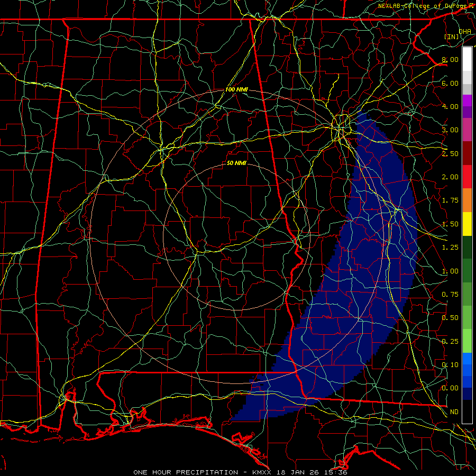Click the "DHA" product label
Image resolution: width=476 pixels, height=476 pixels.
[x=465, y=31]
